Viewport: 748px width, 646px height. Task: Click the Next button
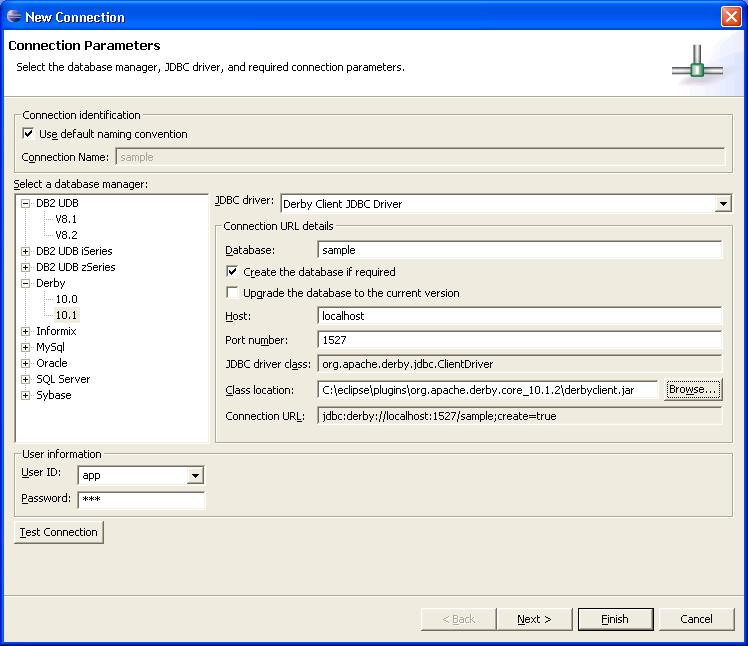[x=534, y=619]
